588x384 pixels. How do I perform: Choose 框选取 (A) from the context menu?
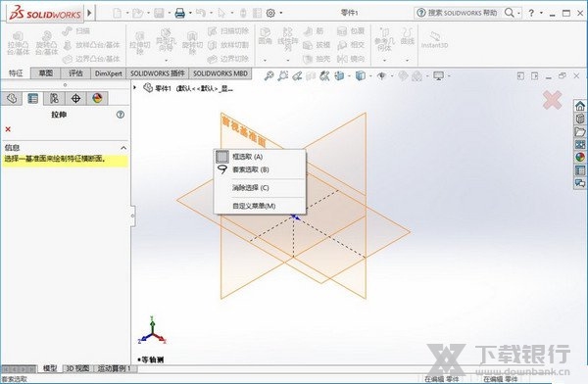point(260,157)
